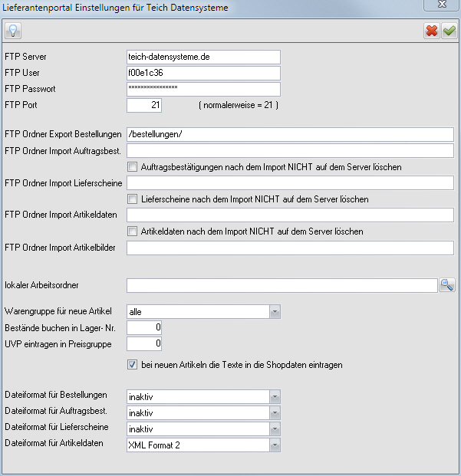Click the 'UVP eintragen in Preisgruppe' label
Viewport: 461px width, 476px height.
tap(58, 344)
